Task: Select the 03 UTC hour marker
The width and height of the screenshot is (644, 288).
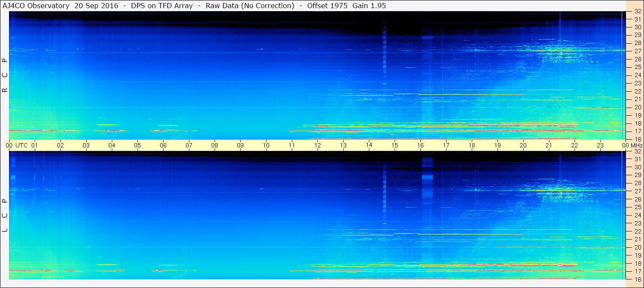Action: pos(86,145)
